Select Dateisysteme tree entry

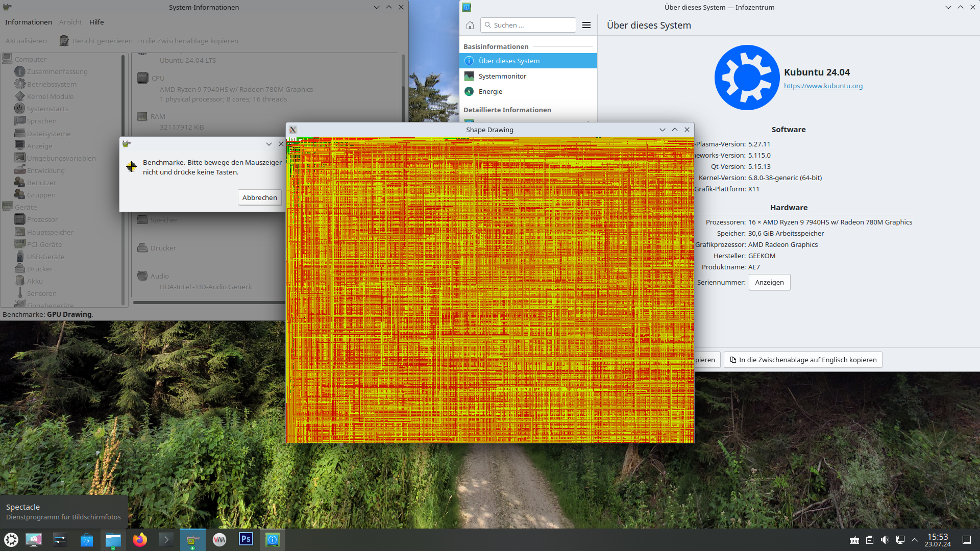[43, 134]
